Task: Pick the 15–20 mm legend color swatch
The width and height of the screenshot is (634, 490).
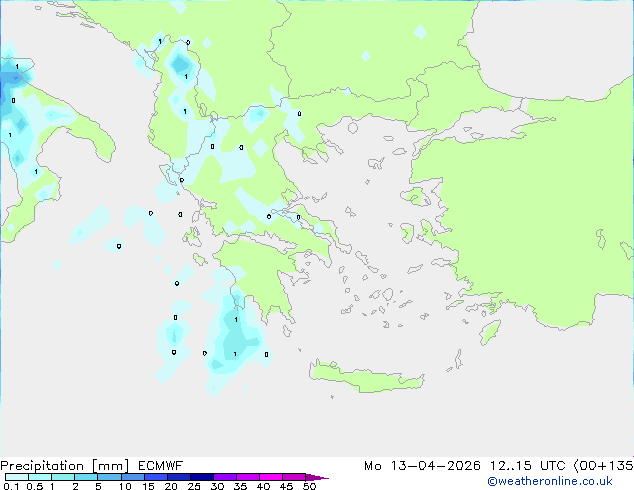Action: click(x=155, y=477)
